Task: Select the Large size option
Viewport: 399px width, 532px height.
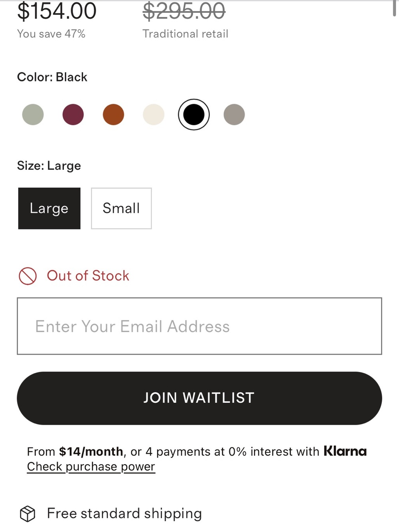Action: point(49,208)
